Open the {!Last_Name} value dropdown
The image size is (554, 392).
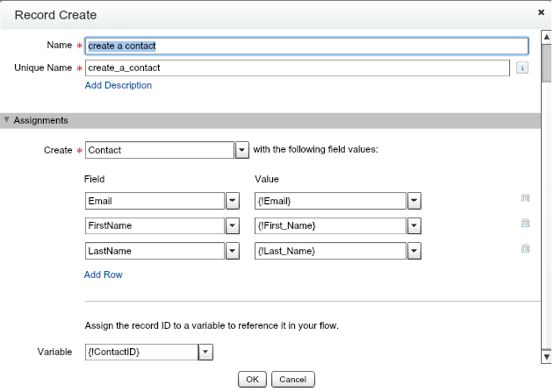point(414,251)
